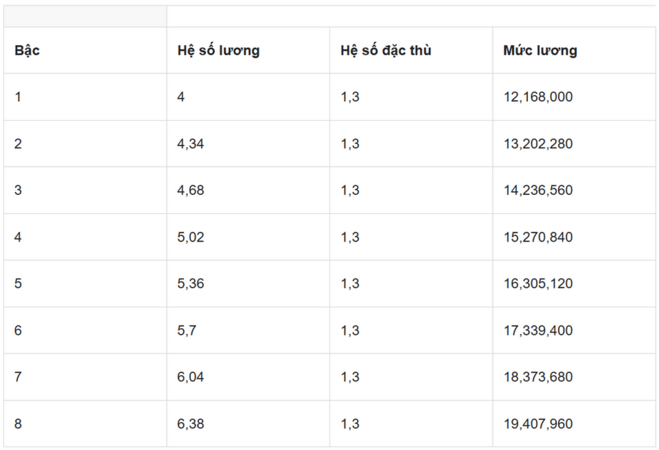Click the Hệ số đặc thù header
This screenshot has width=659, height=450.
[x=411, y=50]
